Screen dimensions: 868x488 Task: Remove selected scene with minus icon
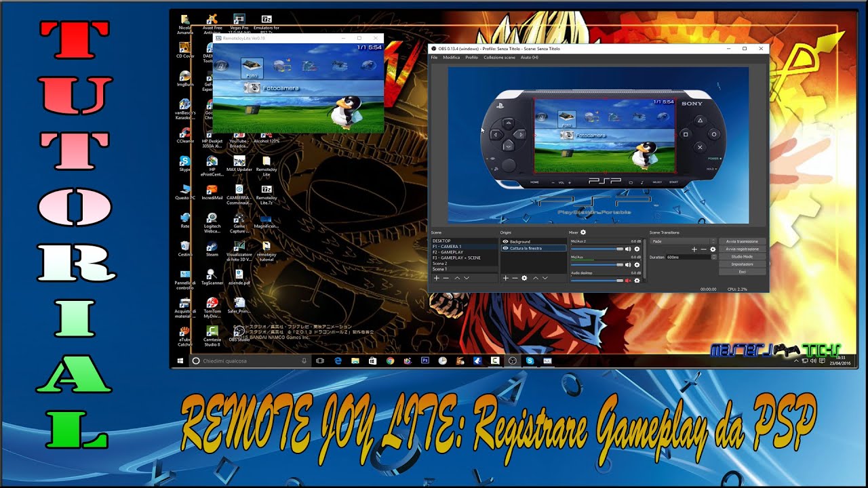pyautogui.click(x=446, y=278)
